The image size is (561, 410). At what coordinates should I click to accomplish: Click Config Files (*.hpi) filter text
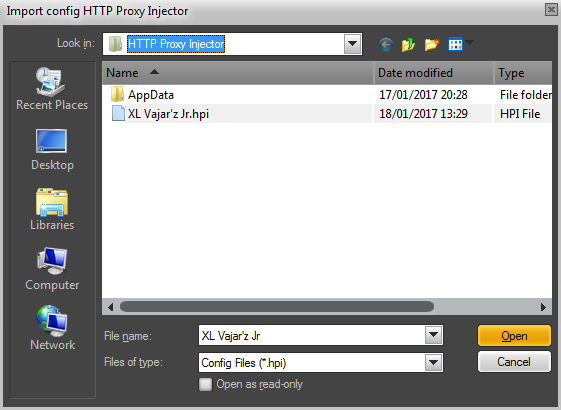(x=244, y=363)
